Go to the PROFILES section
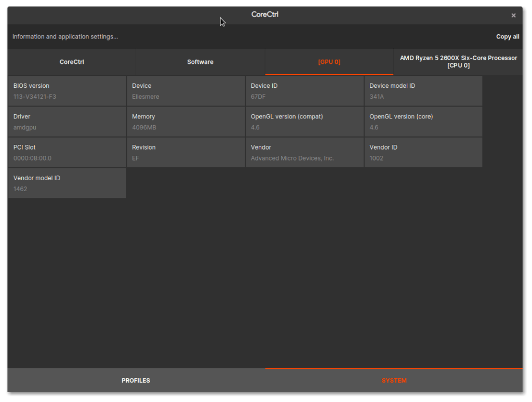Viewport: 532px width, 402px height. pos(136,380)
